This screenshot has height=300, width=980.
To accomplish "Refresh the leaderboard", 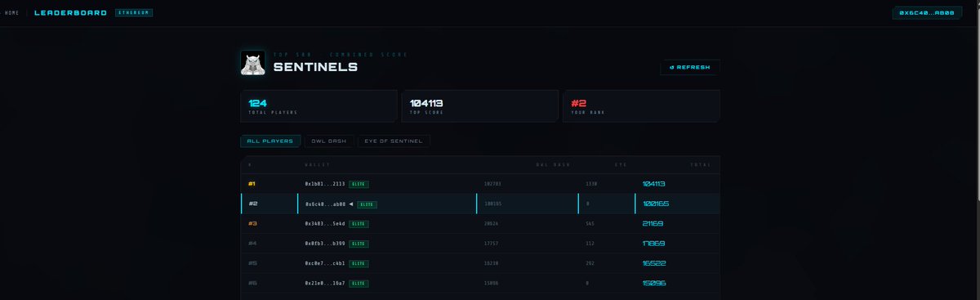I will pos(690,68).
